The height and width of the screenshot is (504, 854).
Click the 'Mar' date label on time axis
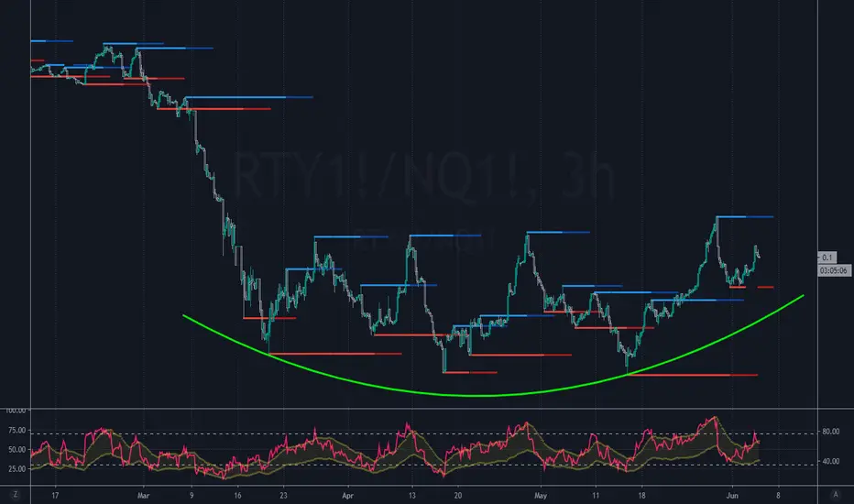pos(143,496)
